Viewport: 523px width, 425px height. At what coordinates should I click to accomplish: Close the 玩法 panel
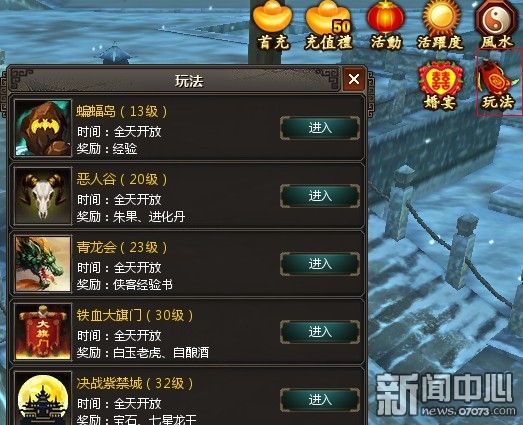click(354, 79)
